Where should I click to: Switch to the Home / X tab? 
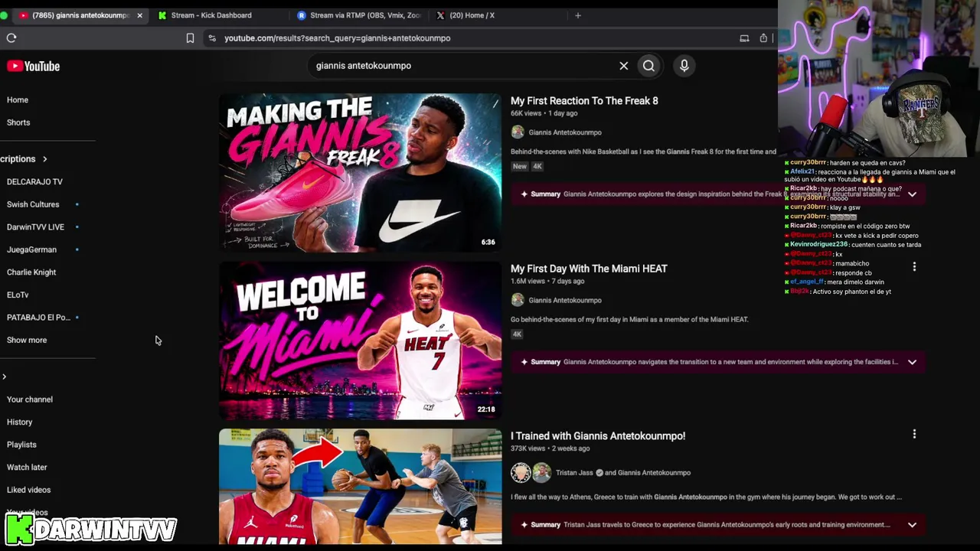472,15
